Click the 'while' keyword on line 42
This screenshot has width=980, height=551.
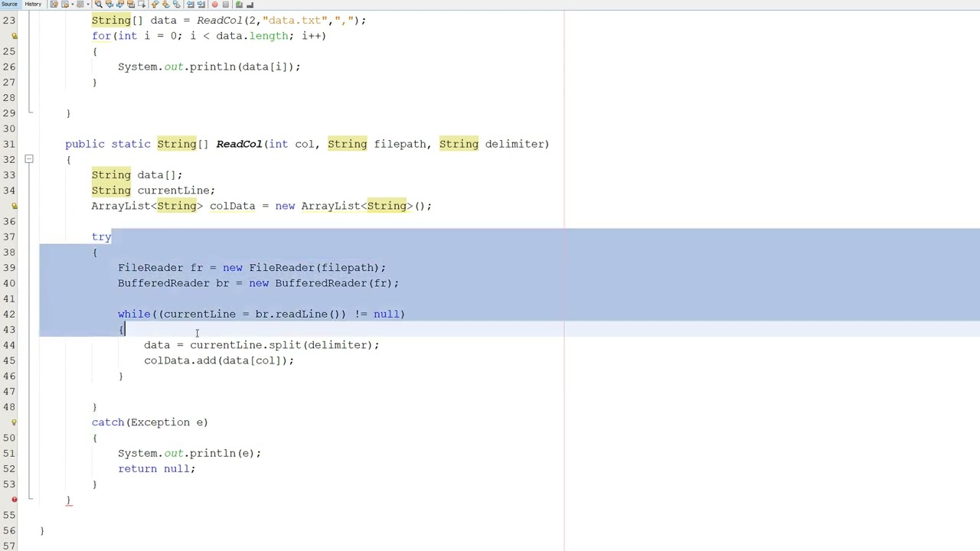tap(134, 314)
